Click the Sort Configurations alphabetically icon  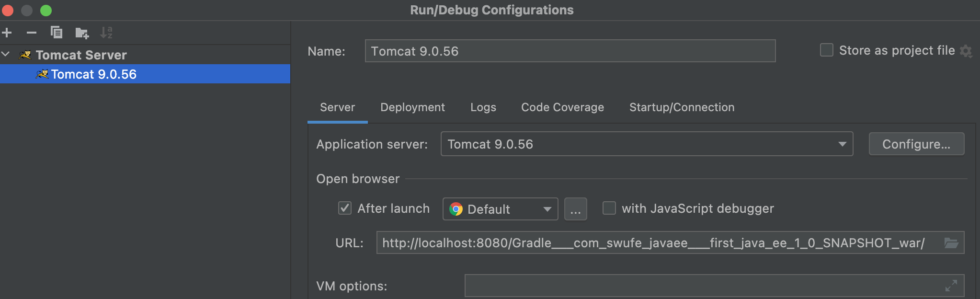[106, 33]
